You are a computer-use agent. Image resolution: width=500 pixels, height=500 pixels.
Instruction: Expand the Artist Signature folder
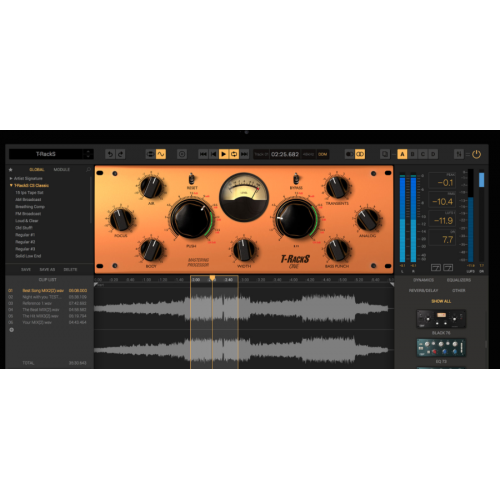[11, 179]
